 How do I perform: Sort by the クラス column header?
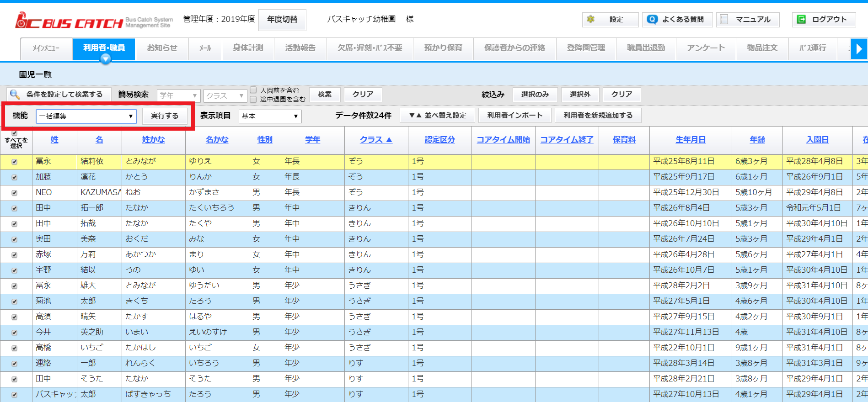(376, 140)
